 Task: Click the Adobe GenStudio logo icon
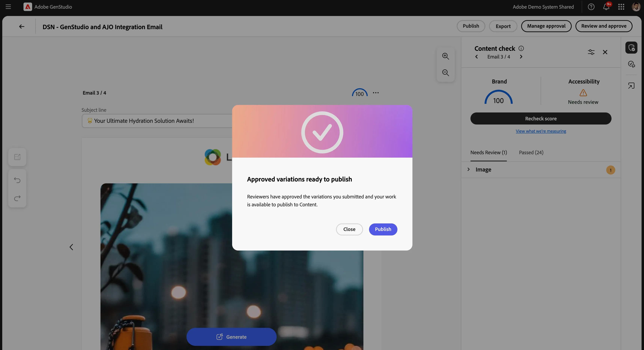(27, 7)
